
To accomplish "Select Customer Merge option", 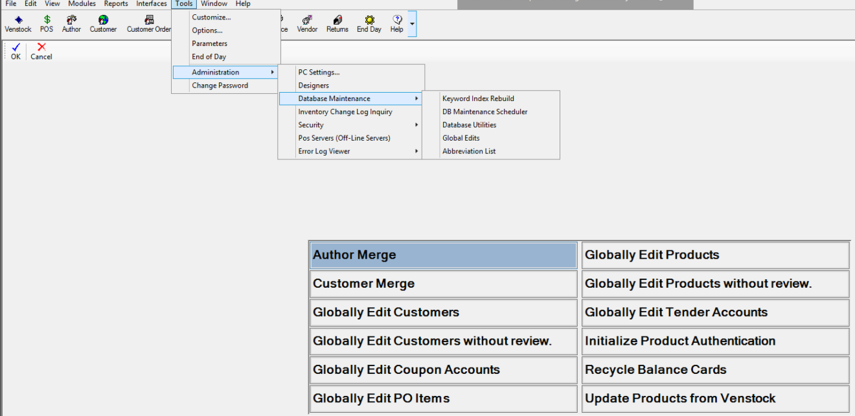I will (443, 284).
